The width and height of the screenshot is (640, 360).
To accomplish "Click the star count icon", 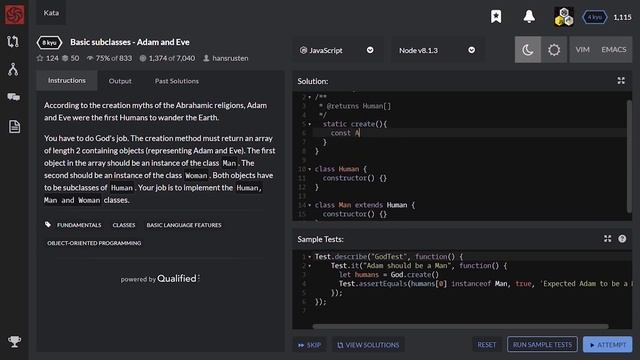I will (x=40, y=58).
